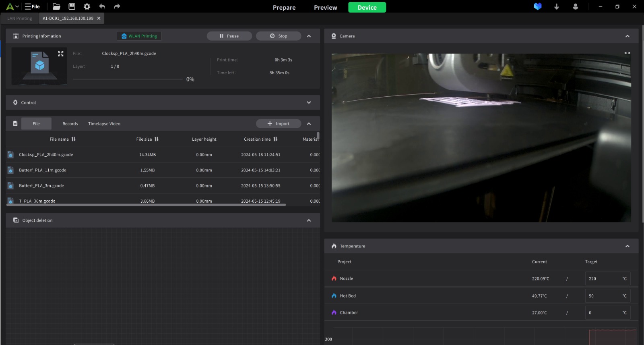Stop the current print
The image size is (644, 345).
click(x=279, y=36)
